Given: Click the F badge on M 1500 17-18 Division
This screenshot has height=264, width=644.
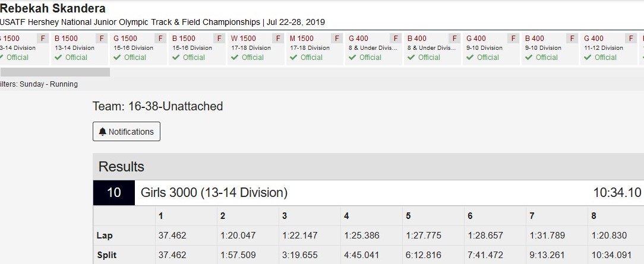Looking at the screenshot, I should [x=336, y=39].
